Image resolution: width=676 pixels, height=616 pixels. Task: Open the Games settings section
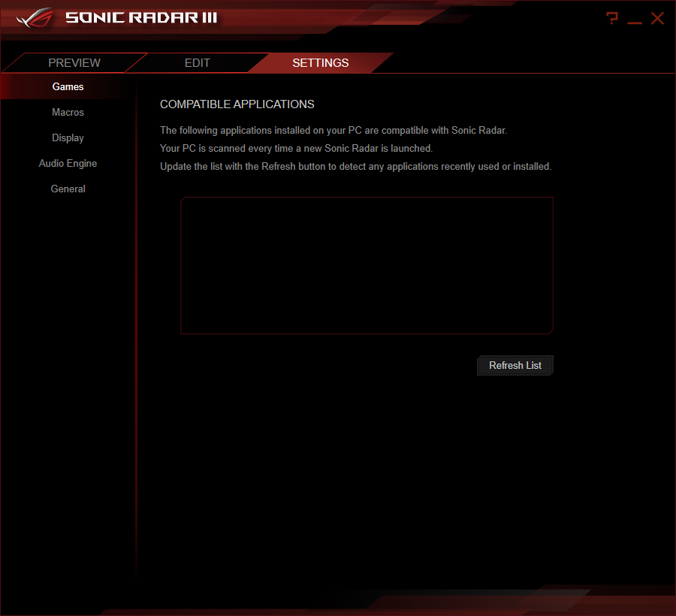tap(68, 86)
